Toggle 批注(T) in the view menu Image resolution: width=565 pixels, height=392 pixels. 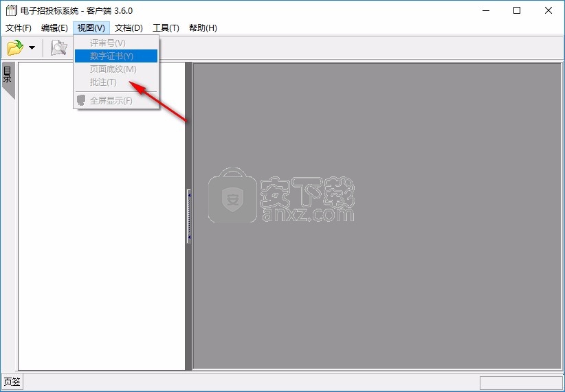pyautogui.click(x=103, y=82)
